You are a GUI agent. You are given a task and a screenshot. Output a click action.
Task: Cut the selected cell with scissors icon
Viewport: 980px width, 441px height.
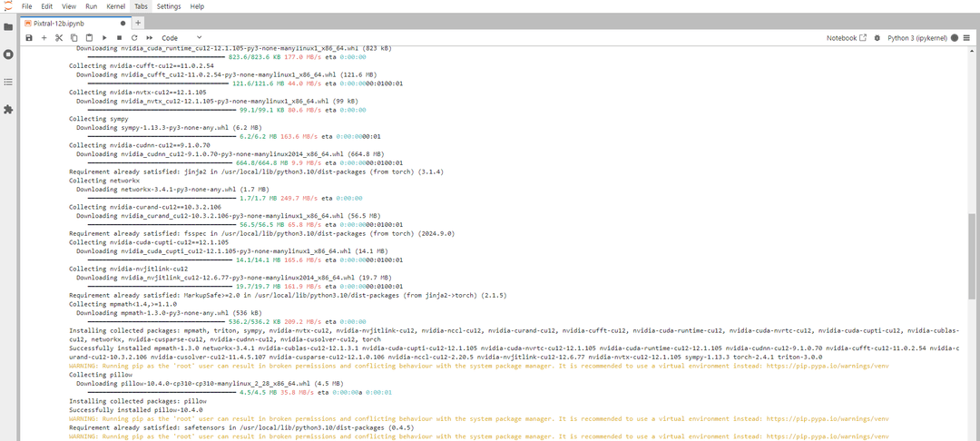pos(59,38)
